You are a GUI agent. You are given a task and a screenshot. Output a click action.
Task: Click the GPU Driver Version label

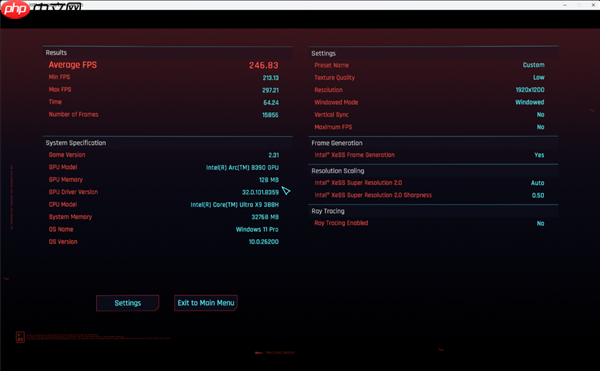tap(73, 192)
